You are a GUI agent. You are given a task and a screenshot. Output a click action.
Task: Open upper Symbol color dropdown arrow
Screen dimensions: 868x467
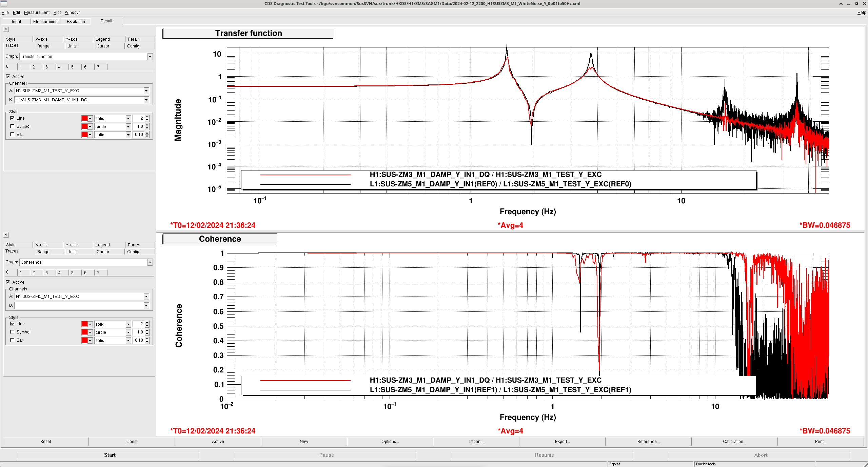90,127
